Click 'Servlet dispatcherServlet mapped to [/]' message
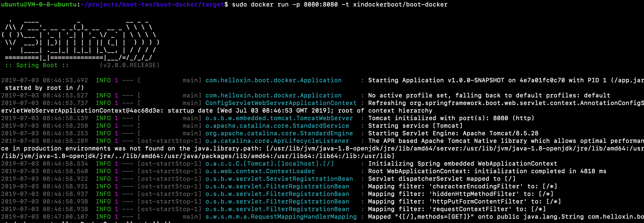Screen dimensions: 644x223 442,179
